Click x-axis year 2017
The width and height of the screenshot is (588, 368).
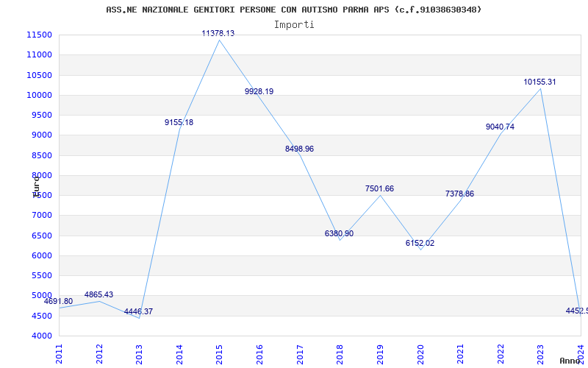coord(300,354)
